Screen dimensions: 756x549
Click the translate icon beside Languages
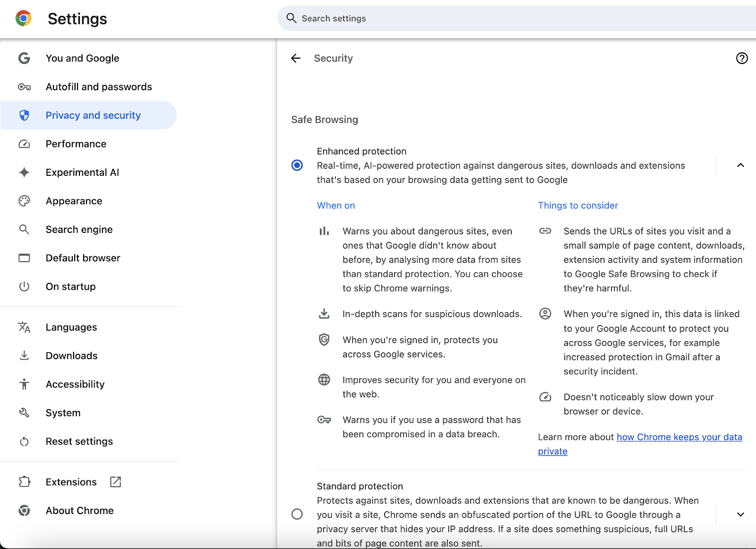(24, 327)
